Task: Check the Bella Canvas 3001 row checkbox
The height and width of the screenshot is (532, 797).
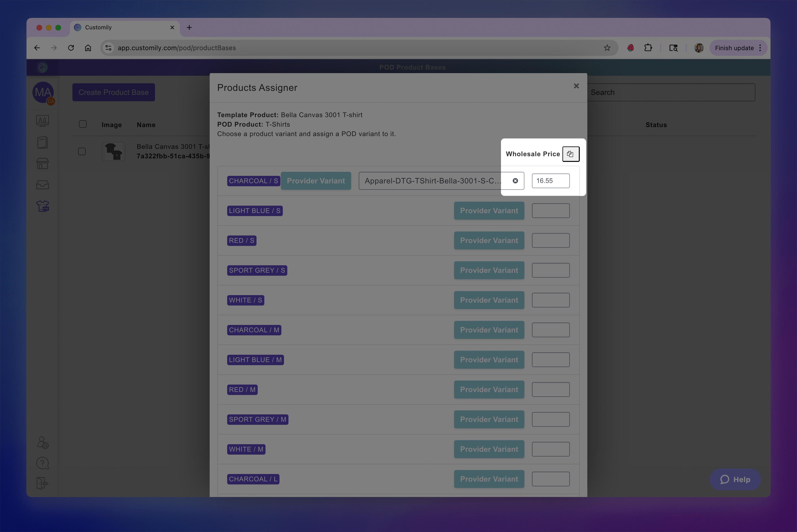Action: [x=82, y=151]
